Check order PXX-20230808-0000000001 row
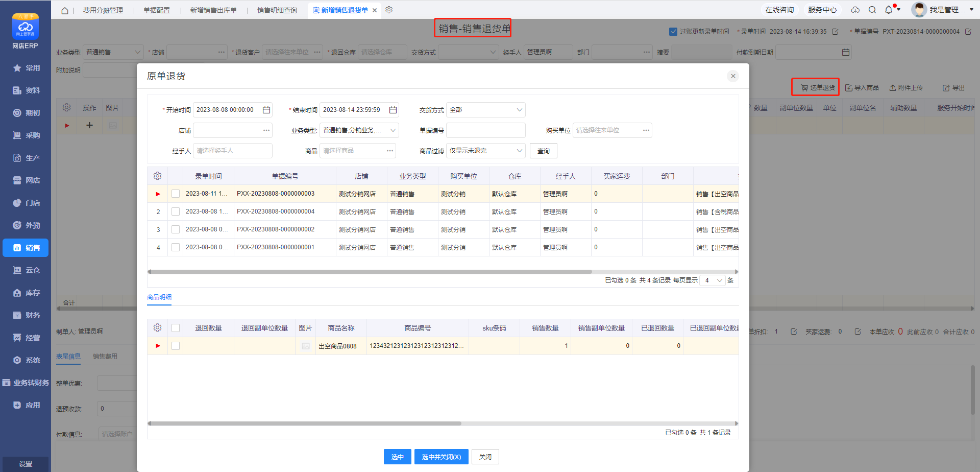 tap(176, 247)
